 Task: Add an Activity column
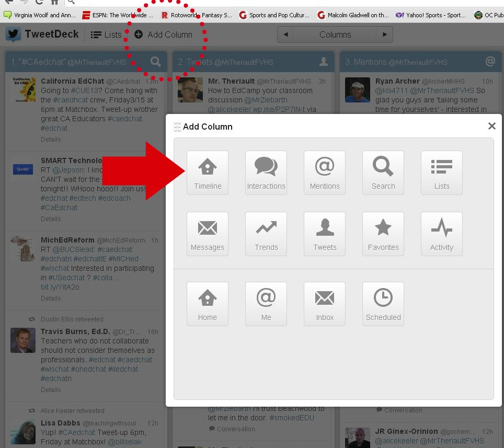442,234
